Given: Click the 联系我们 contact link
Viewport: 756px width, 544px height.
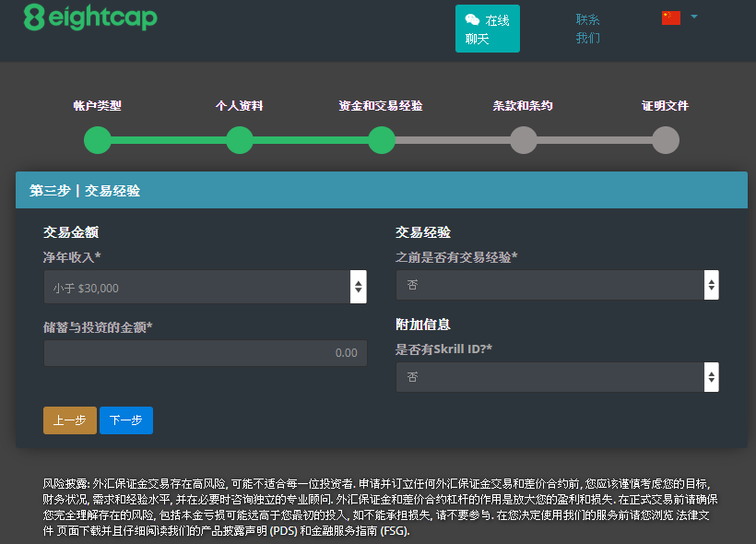Looking at the screenshot, I should click(x=587, y=29).
